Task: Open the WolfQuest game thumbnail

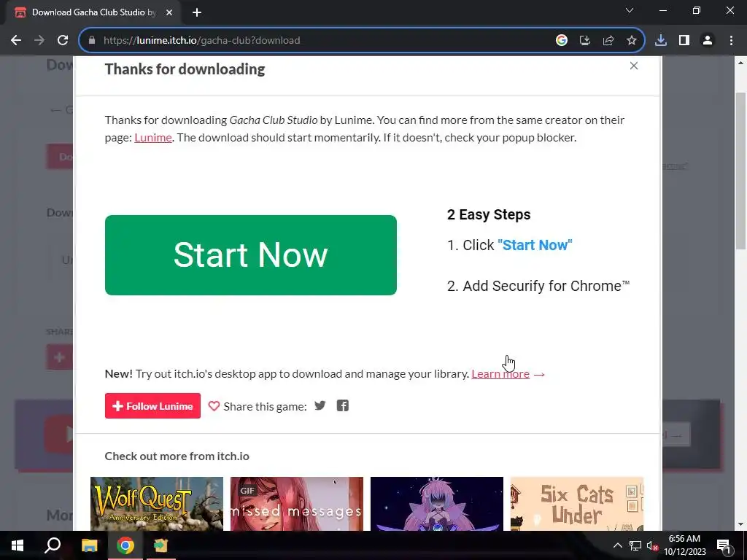Action: point(157,504)
